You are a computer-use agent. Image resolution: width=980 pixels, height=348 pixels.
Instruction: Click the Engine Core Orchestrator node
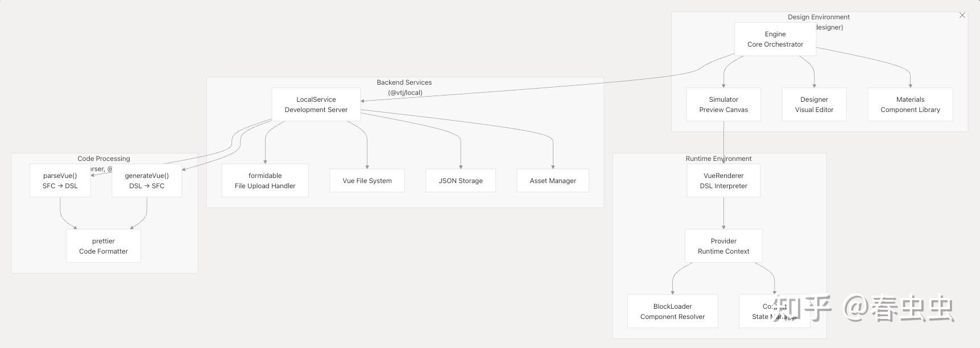pyautogui.click(x=775, y=39)
